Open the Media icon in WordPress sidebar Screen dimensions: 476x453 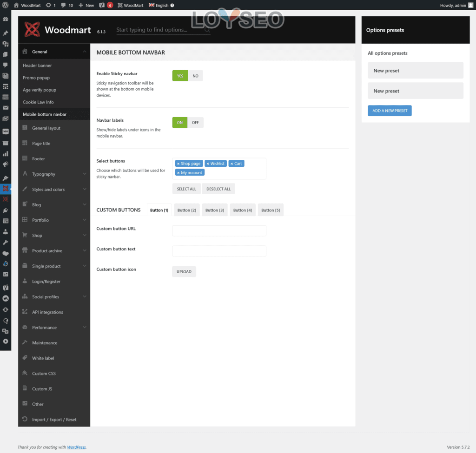coord(6,44)
